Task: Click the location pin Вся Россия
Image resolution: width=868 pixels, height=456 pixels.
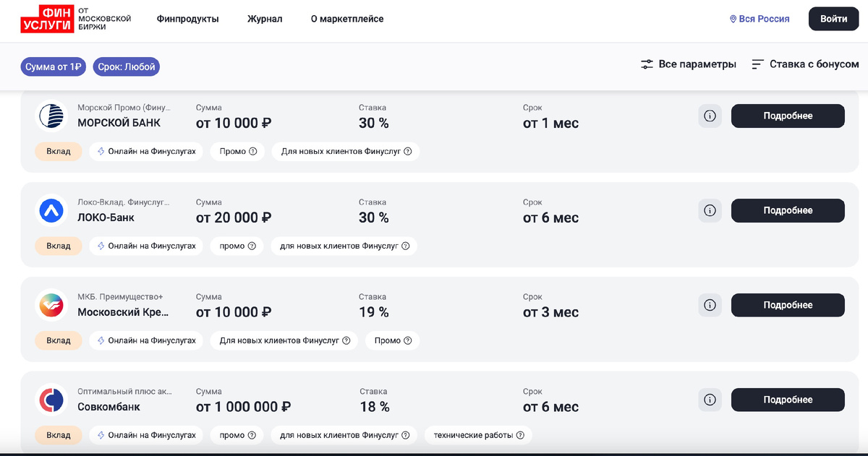Action: click(x=759, y=19)
